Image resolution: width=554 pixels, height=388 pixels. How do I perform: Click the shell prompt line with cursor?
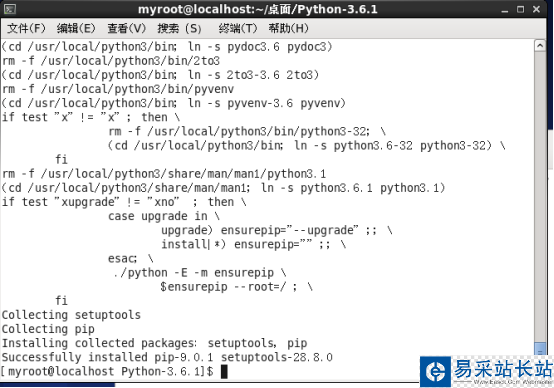coord(114,371)
